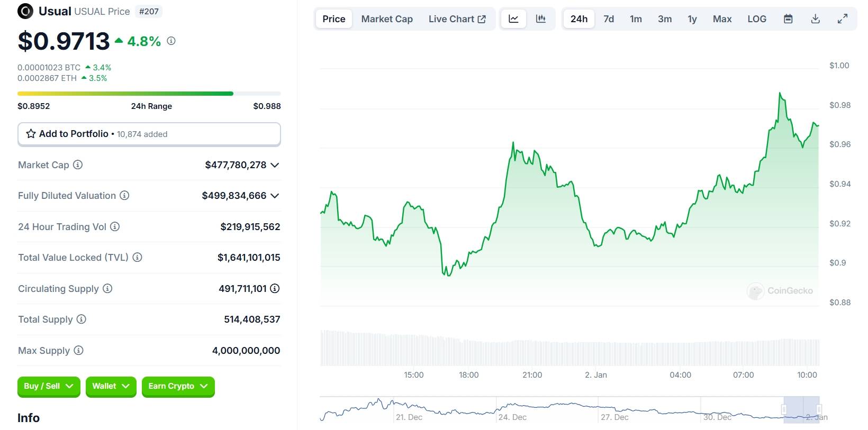The width and height of the screenshot is (868, 430).
Task: Click the 21. Dec navigator label
Action: pyautogui.click(x=409, y=417)
